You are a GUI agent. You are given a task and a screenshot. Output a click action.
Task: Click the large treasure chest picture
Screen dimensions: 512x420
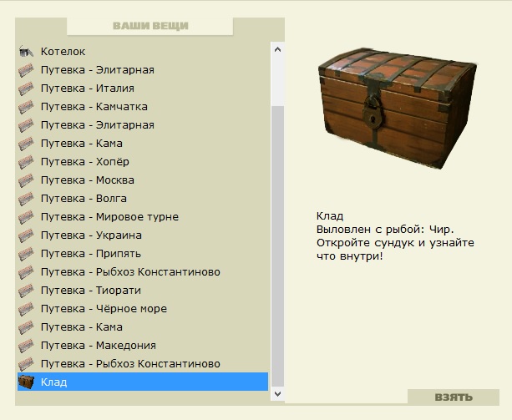point(397,108)
